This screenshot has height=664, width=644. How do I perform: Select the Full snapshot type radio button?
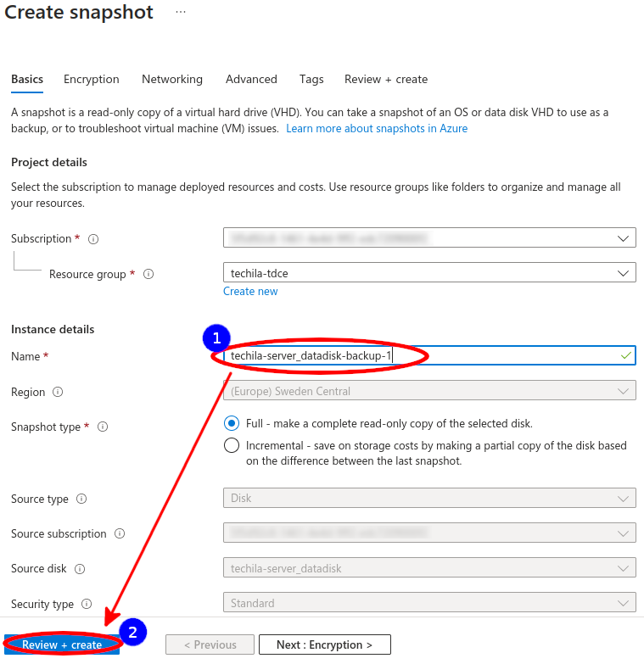(232, 423)
